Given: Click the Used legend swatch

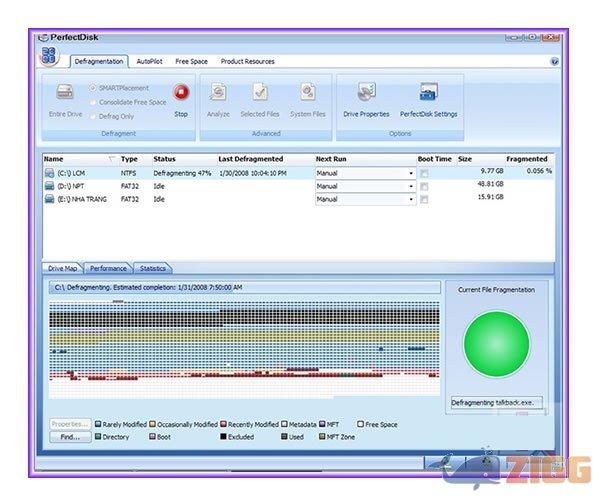Looking at the screenshot, I should point(284,436).
